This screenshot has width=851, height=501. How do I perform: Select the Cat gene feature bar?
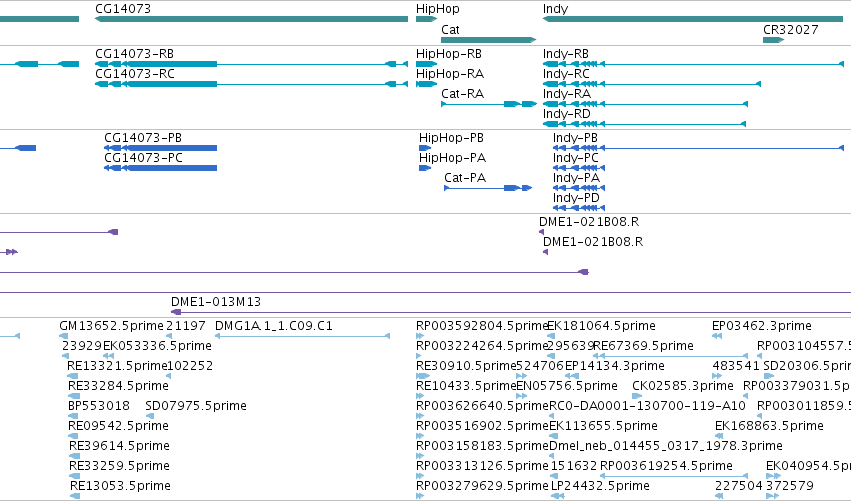(x=488, y=40)
